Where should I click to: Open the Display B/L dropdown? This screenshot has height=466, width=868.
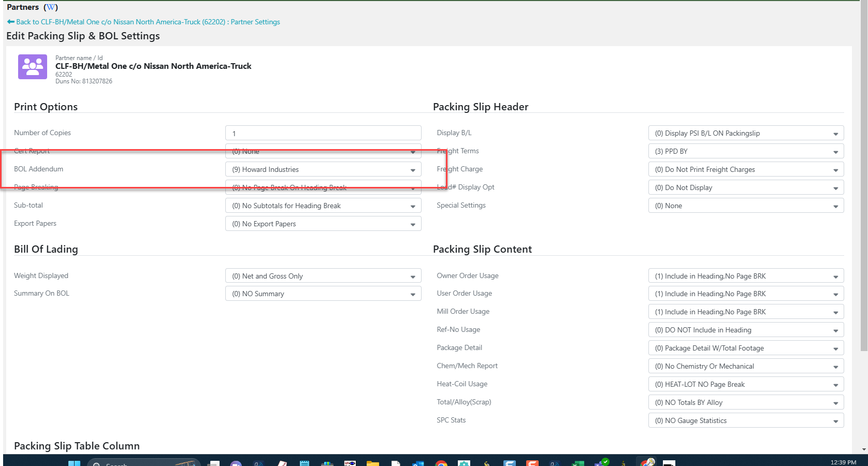coord(746,133)
